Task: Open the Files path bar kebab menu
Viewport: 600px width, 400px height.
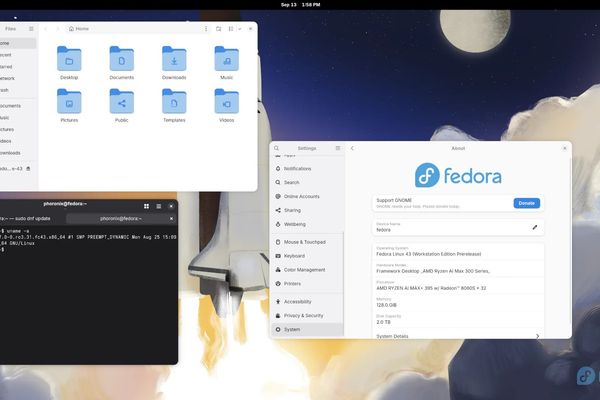Action: pyautogui.click(x=206, y=29)
